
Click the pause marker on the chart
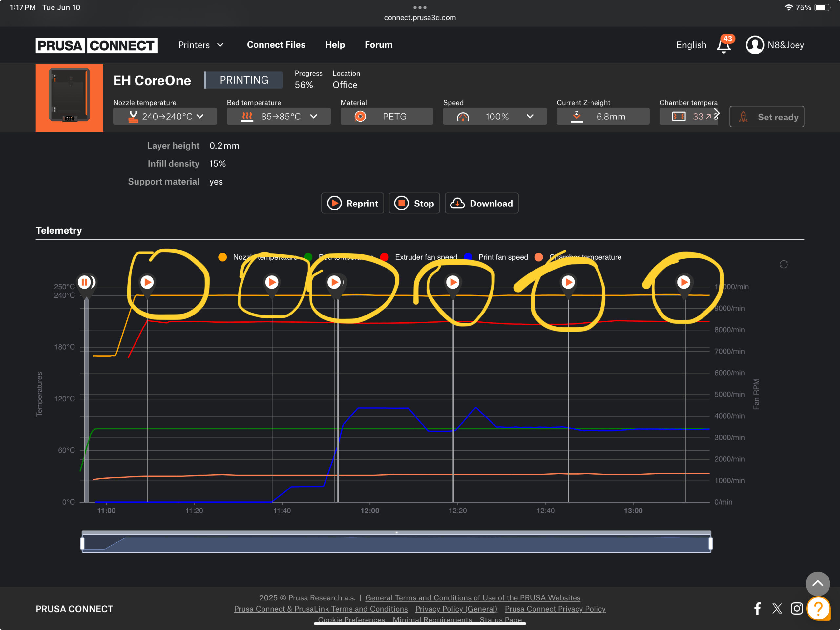[84, 282]
